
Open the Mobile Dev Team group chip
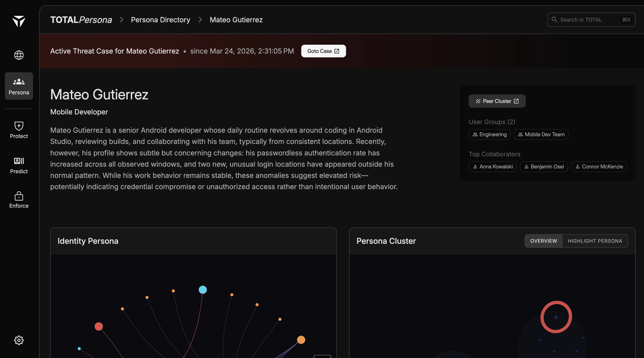[x=541, y=134]
